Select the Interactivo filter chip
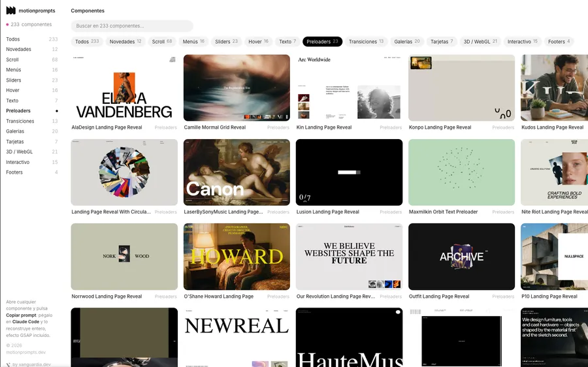 click(x=523, y=42)
